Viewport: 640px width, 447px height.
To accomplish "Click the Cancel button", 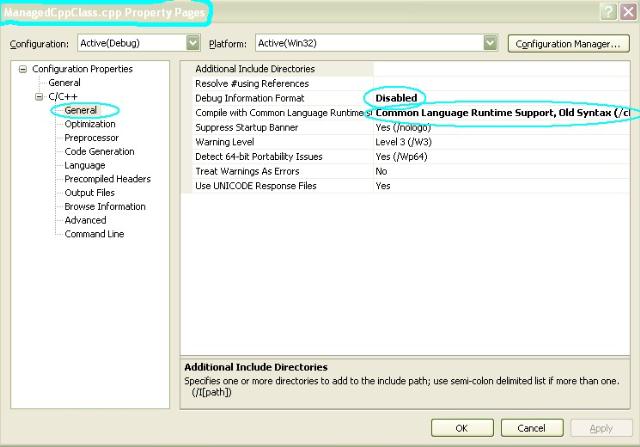I will point(532,428).
